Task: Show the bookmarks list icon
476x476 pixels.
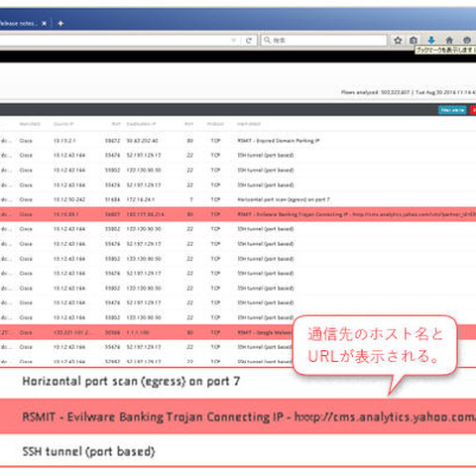Action: click(414, 41)
